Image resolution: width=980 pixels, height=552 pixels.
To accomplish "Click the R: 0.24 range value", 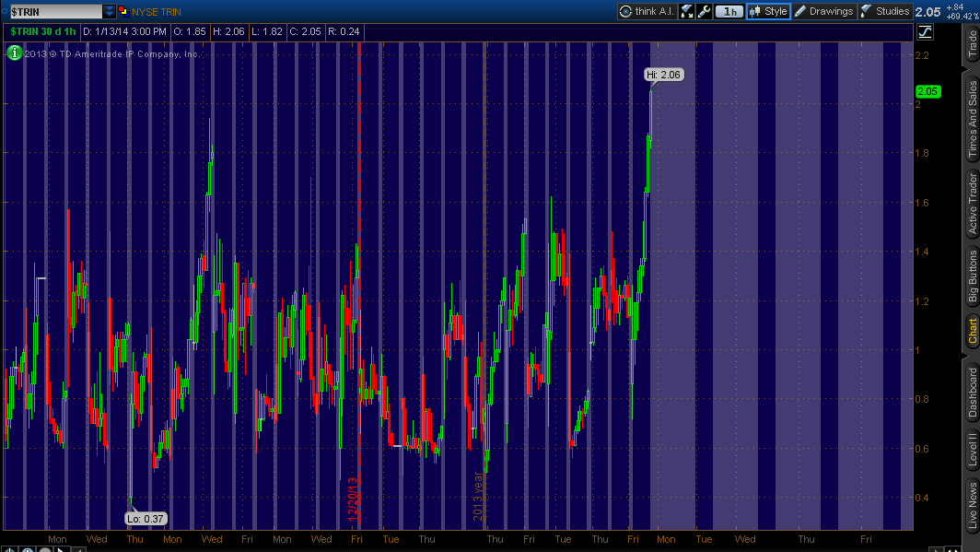I will tap(344, 31).
